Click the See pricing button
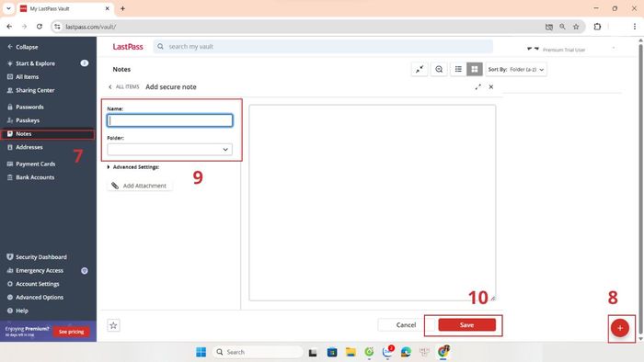This screenshot has width=644, height=362. click(71, 332)
